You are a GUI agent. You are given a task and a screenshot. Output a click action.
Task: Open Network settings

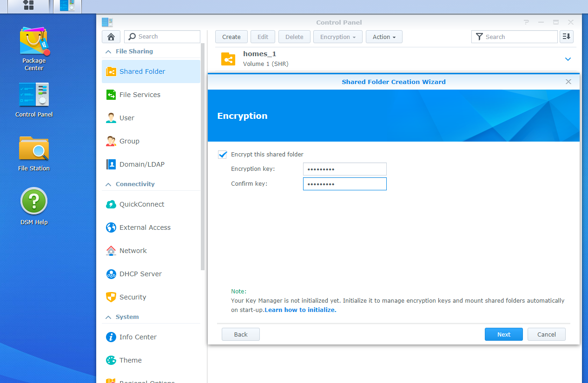[151, 251]
